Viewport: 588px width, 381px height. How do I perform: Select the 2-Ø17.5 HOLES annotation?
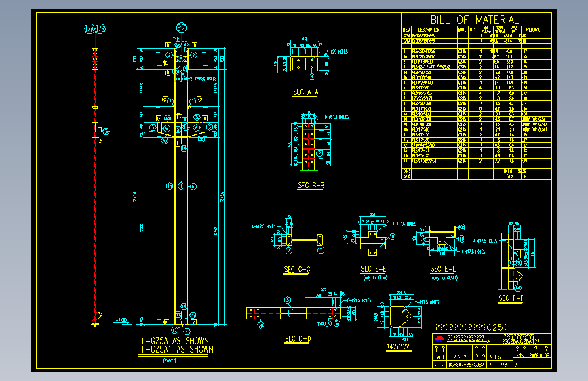click(427, 302)
